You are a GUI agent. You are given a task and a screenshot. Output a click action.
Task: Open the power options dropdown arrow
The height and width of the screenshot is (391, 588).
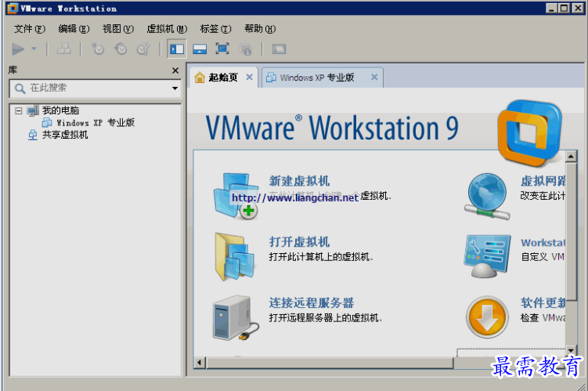[34, 49]
